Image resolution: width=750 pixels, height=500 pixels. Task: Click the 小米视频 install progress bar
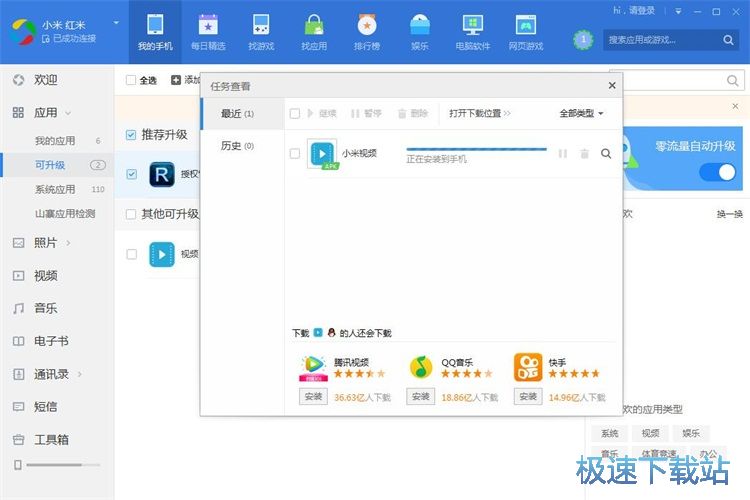(x=476, y=149)
